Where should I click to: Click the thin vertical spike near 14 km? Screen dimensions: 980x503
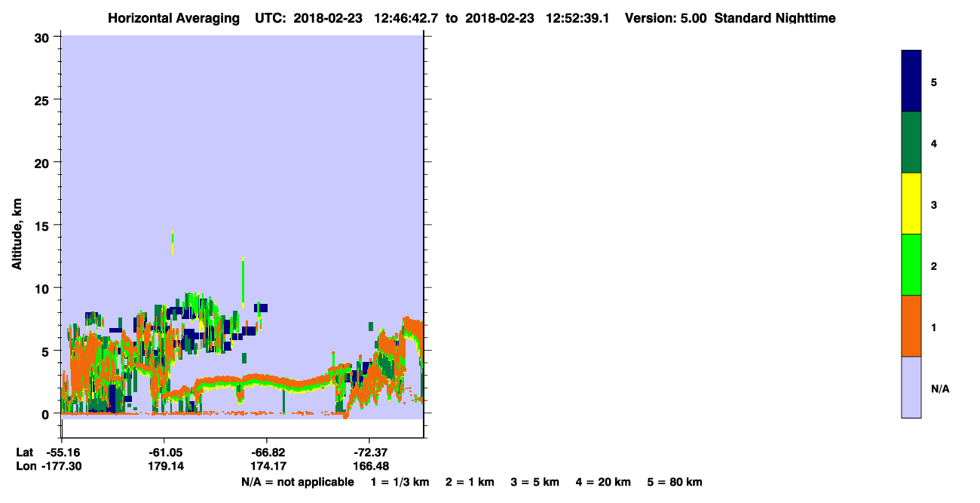tap(173, 243)
